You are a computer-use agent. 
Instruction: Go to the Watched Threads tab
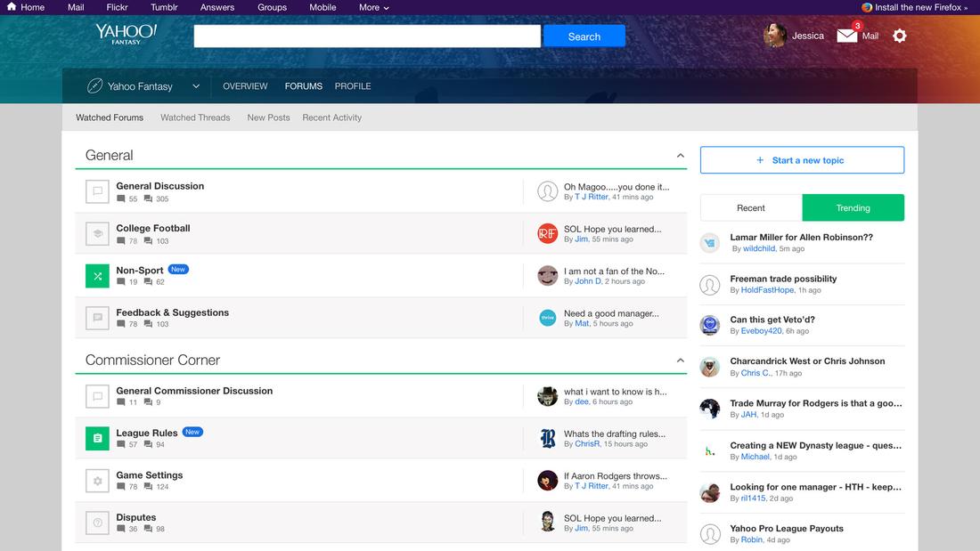click(x=195, y=117)
